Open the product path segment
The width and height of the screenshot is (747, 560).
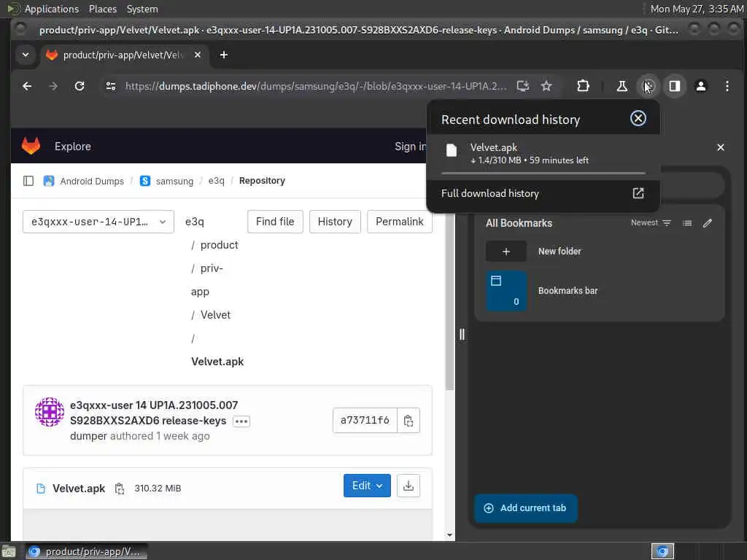(219, 245)
